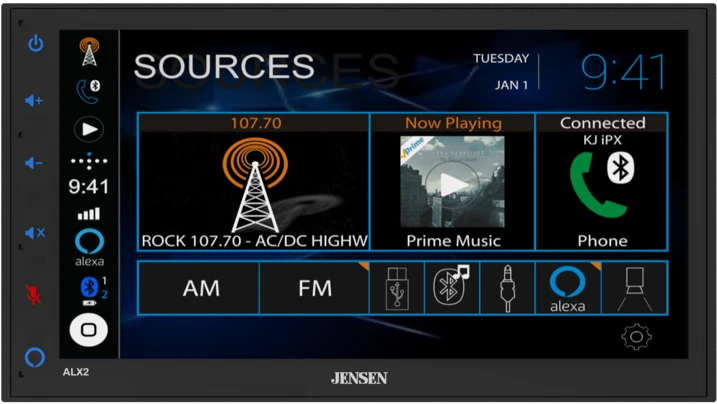The image size is (717, 404).
Task: Tap the large 9:41 clock
Action: pos(623,72)
